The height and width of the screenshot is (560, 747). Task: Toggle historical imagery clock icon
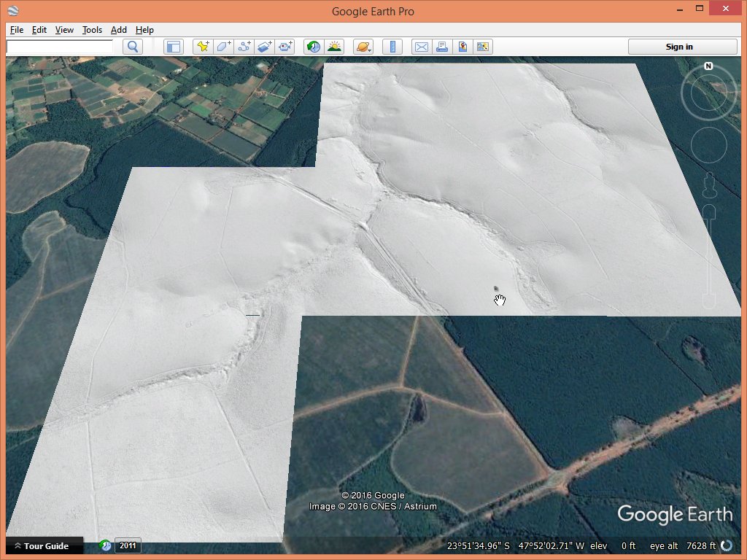click(314, 47)
